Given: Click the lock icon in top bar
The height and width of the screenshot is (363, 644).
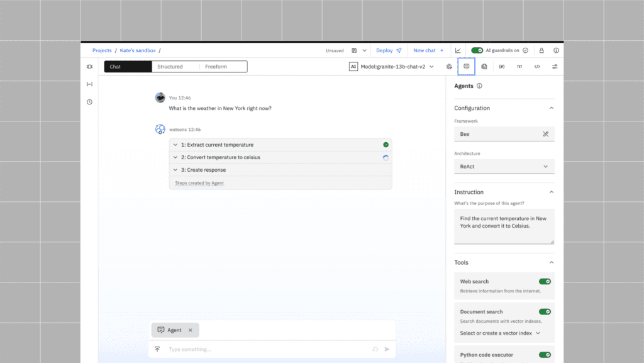Looking at the screenshot, I should point(541,50).
